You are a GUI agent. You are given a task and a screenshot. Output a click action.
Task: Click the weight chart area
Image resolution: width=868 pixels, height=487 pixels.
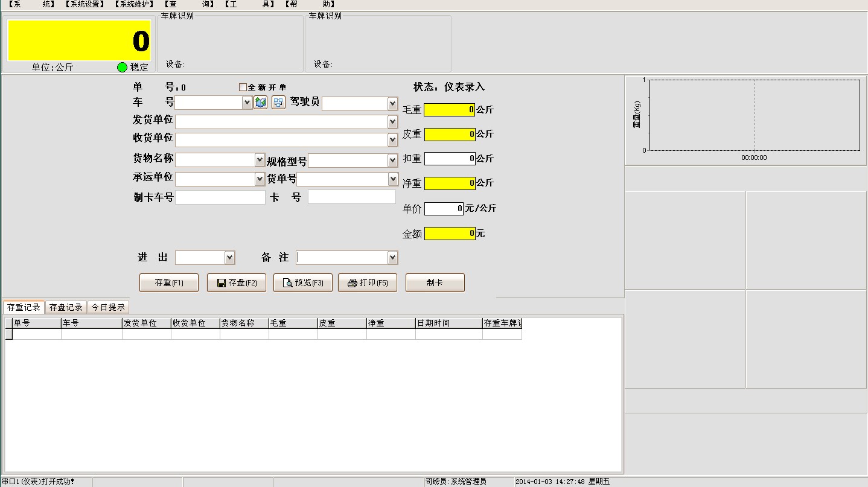(755, 115)
